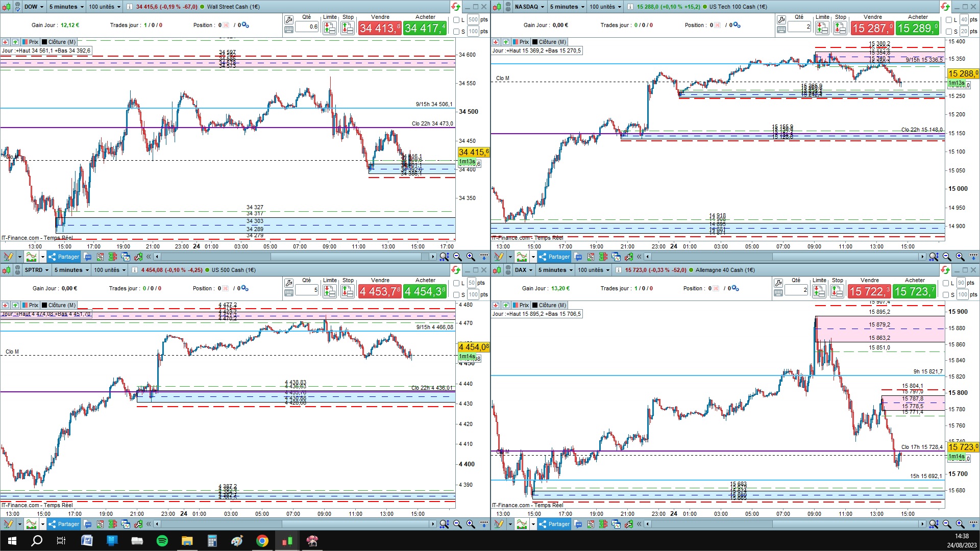Click position settings gear icon on SPTRD

click(245, 288)
